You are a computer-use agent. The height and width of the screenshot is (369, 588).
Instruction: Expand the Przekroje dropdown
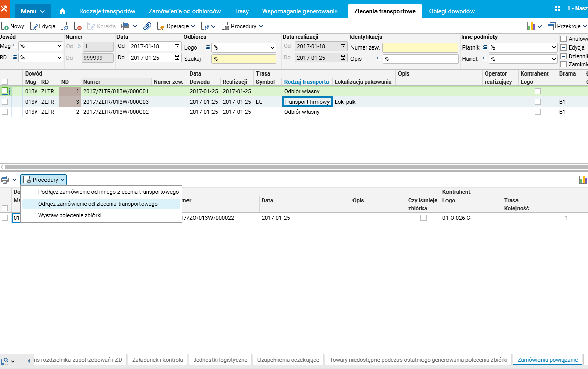567,26
